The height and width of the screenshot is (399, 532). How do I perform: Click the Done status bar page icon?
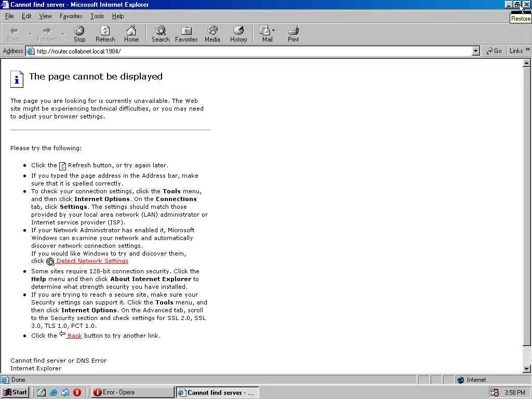pos(5,380)
